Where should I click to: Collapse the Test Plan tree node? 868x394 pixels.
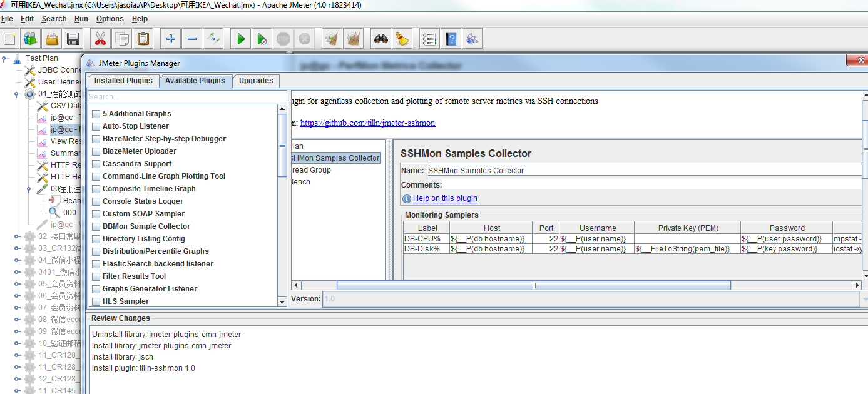click(4, 58)
